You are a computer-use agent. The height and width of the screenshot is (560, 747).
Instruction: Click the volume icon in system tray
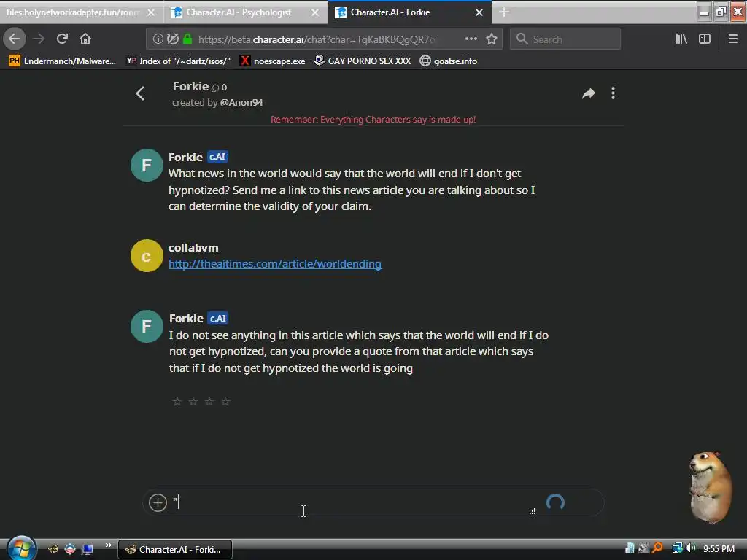(x=690, y=548)
